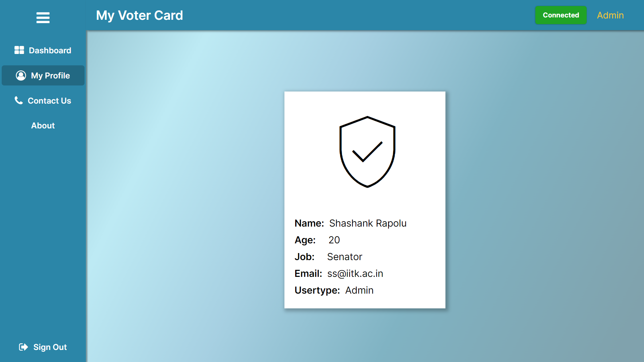Screen dimensions: 644x362
Task: Open the About page
Action: click(x=43, y=125)
